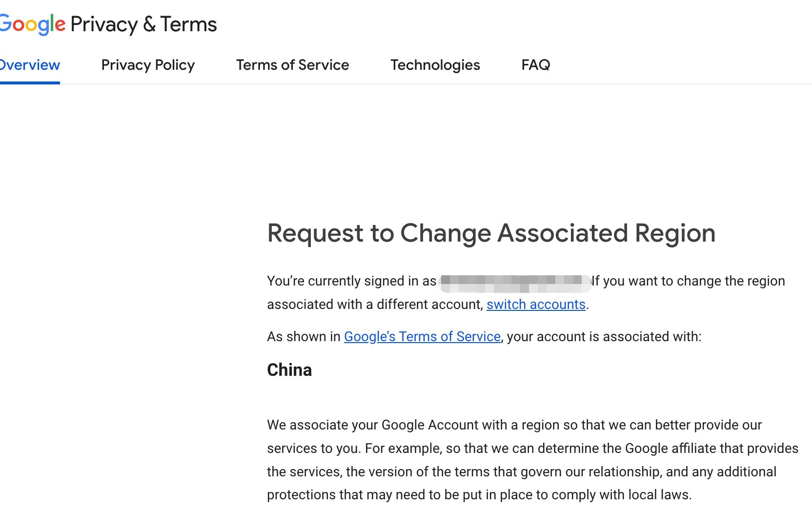Open the FAQ tab
812x531 pixels.
click(x=536, y=65)
